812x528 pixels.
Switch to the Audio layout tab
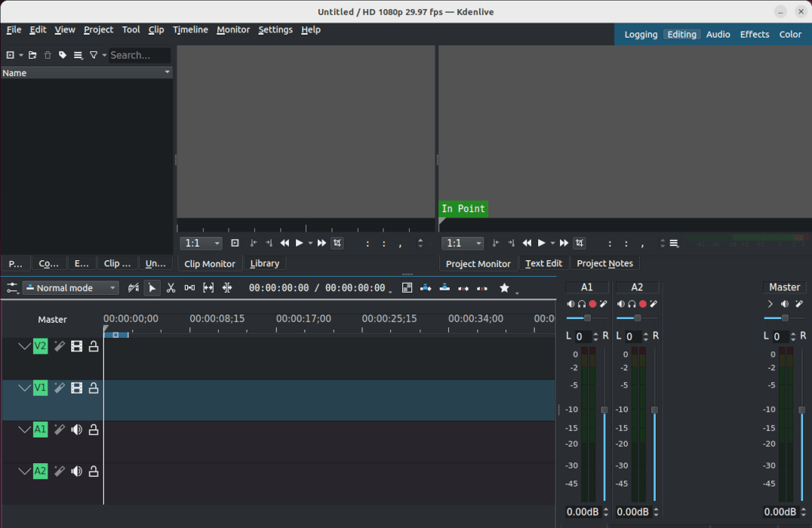click(718, 34)
